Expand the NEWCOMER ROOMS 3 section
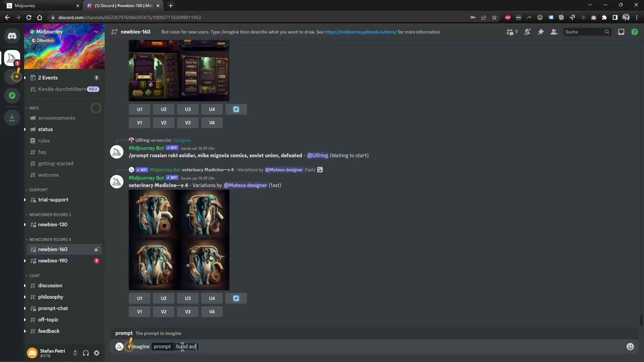This screenshot has height=362, width=644. click(x=50, y=215)
